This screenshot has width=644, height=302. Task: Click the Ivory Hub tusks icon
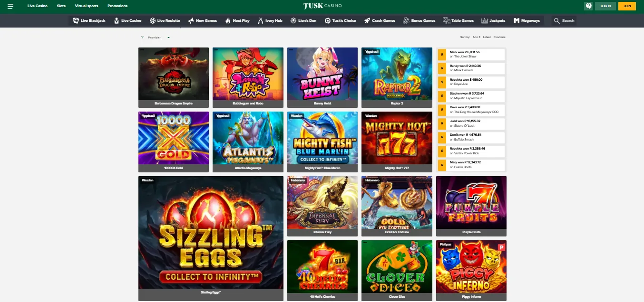(x=261, y=21)
